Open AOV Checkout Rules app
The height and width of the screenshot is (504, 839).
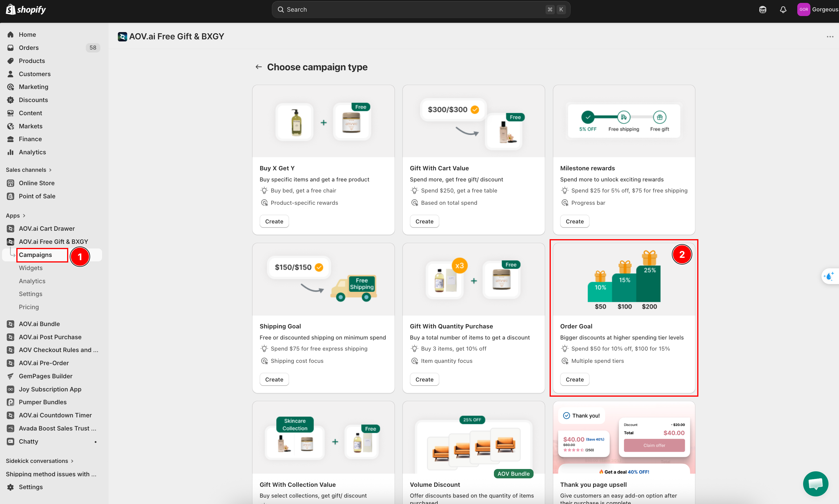[58, 350]
